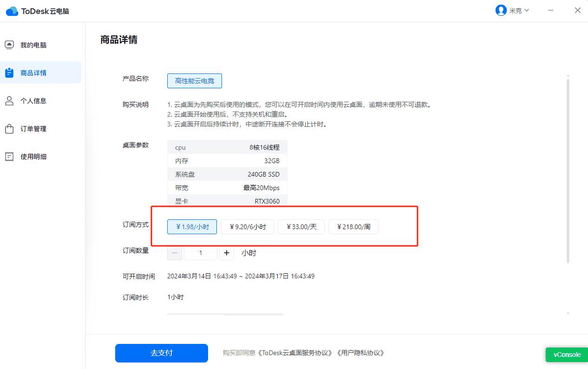Select the ¥9.20/6小时 subscription option

pyautogui.click(x=247, y=227)
